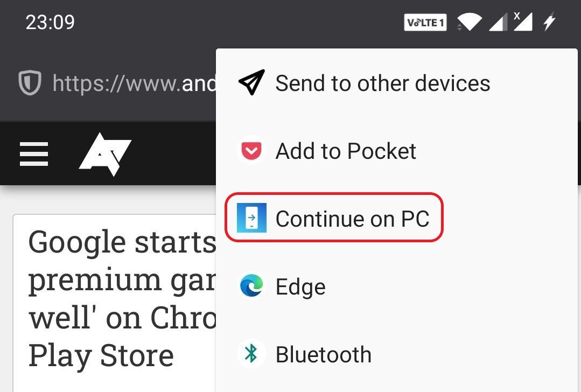Open the hamburger navigation menu
Viewport: 581px width, 392px height.
(x=34, y=153)
